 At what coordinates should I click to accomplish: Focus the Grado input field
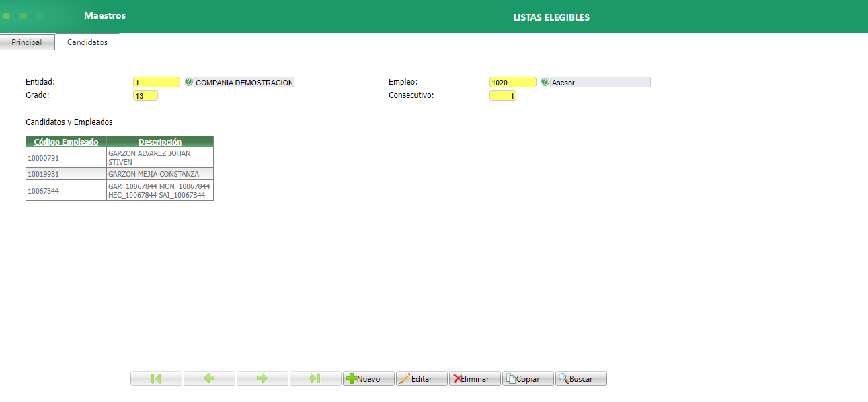pyautogui.click(x=145, y=95)
